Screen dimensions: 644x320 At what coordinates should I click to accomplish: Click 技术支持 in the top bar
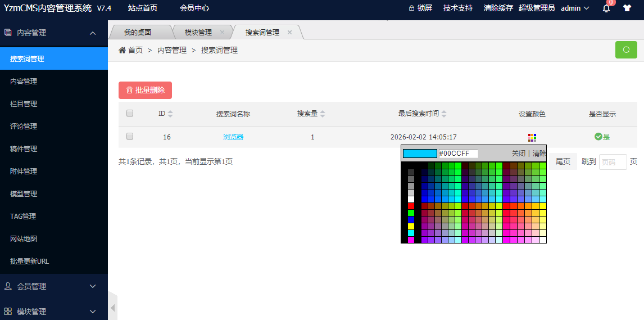pyautogui.click(x=458, y=8)
